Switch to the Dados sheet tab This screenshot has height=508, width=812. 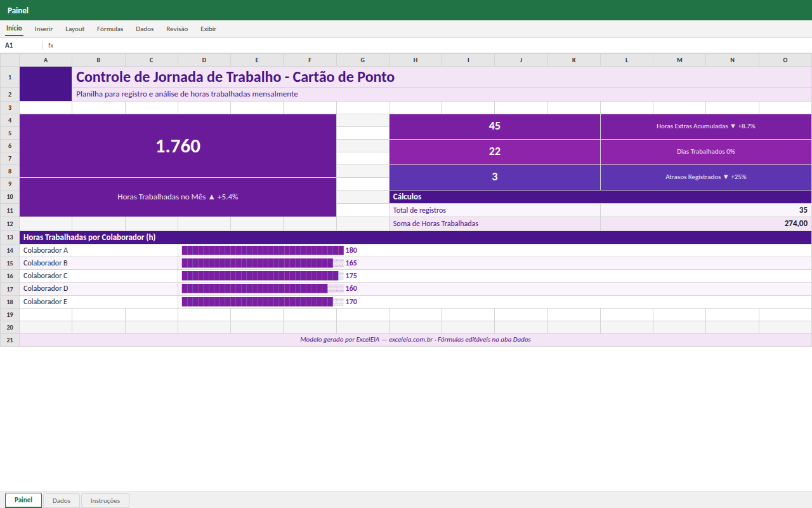(62, 501)
